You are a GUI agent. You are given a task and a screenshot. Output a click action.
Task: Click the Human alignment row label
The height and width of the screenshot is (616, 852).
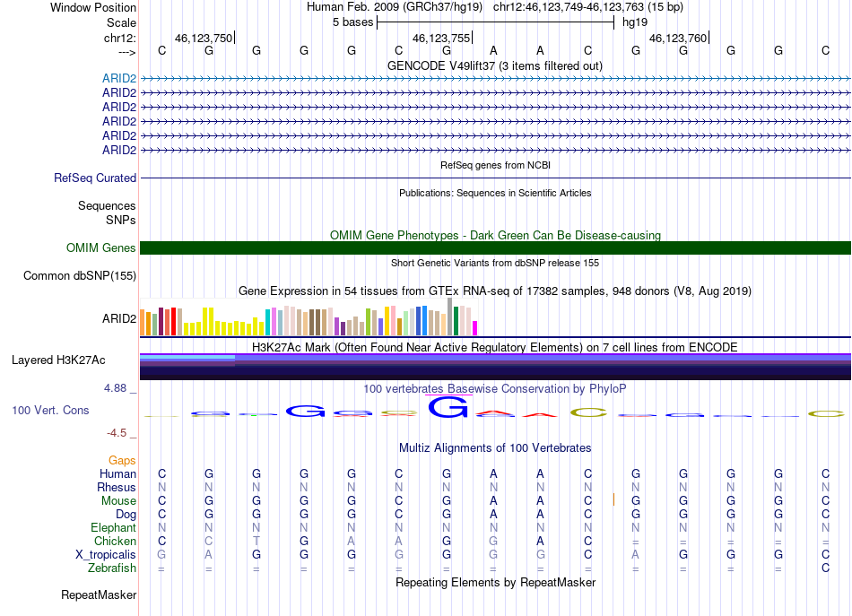point(117,473)
